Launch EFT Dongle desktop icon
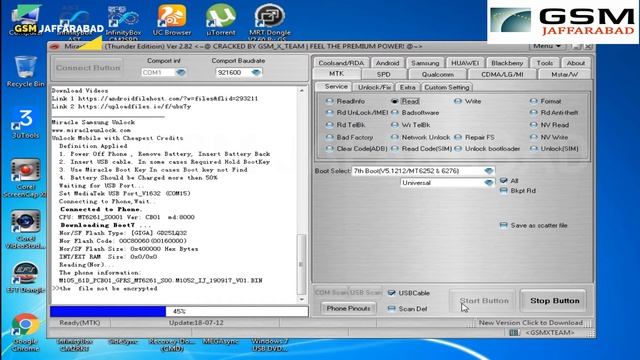This screenshot has width=640, height=360. pos(25,278)
